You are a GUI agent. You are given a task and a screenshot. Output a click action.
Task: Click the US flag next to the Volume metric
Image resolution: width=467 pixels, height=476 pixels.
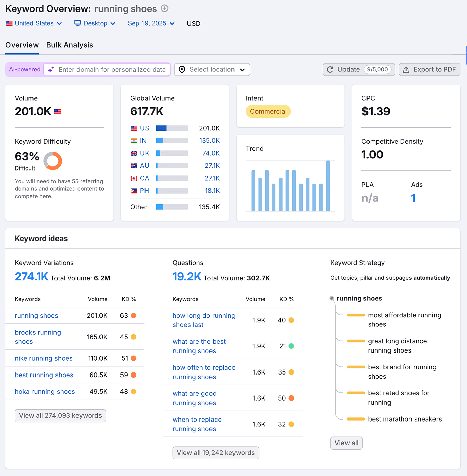coord(58,111)
